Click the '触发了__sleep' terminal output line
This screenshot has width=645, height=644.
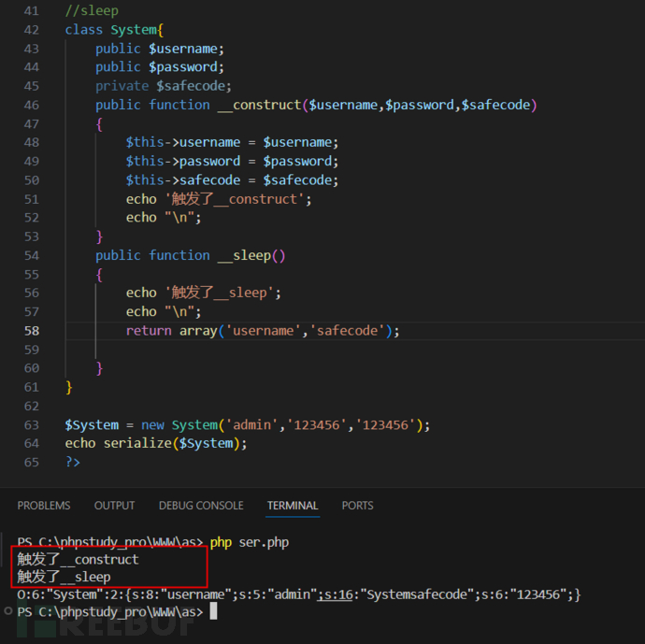[x=64, y=577]
